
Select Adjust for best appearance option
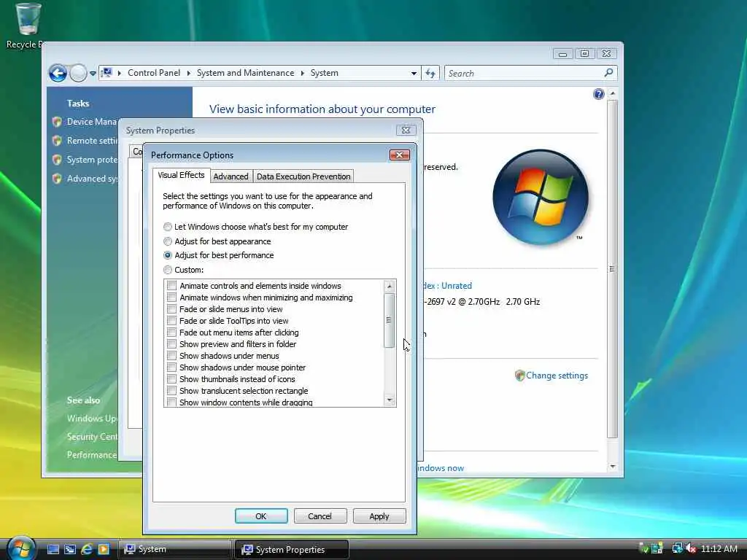pos(168,241)
